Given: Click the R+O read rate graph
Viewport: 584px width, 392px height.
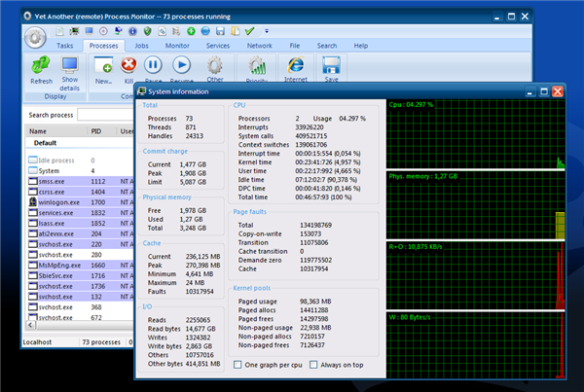Looking at the screenshot, I should tap(476, 275).
